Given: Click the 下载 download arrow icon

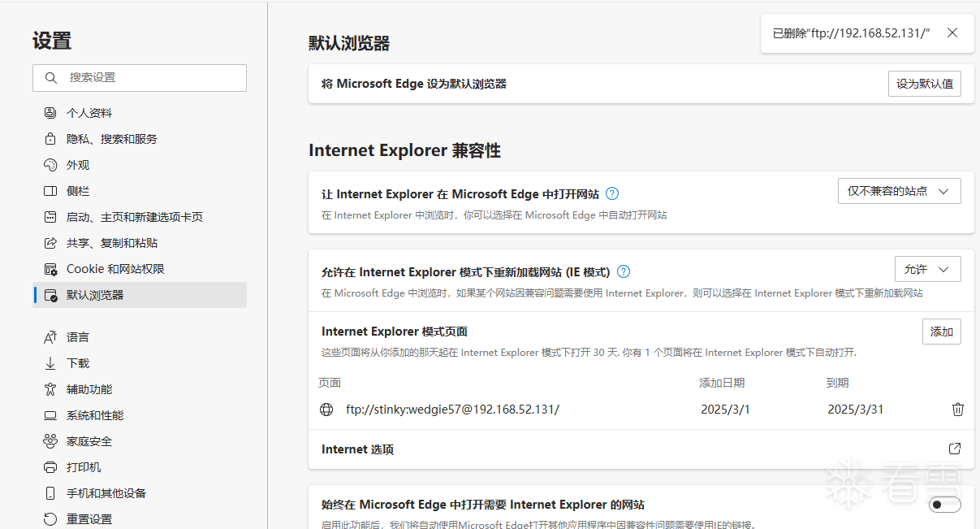Looking at the screenshot, I should click(50, 363).
